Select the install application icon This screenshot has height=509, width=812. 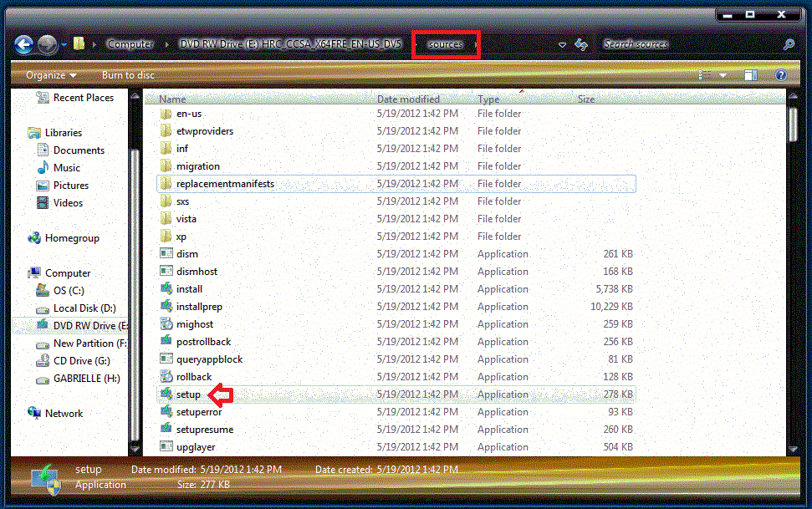[166, 289]
